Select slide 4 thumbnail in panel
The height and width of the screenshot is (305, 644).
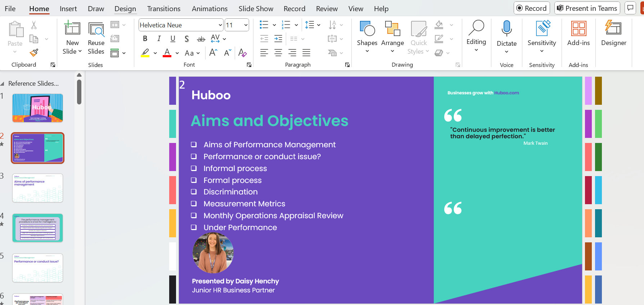[x=38, y=228]
